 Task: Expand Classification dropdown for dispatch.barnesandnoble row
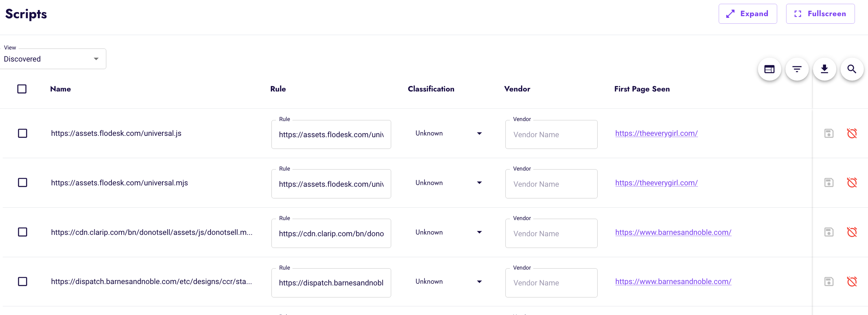pyautogui.click(x=448, y=282)
